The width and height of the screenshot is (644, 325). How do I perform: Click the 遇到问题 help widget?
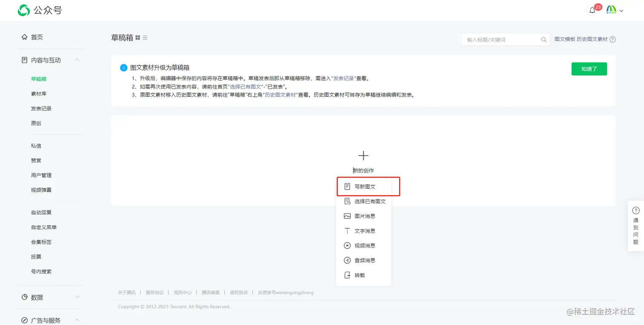pos(636,226)
